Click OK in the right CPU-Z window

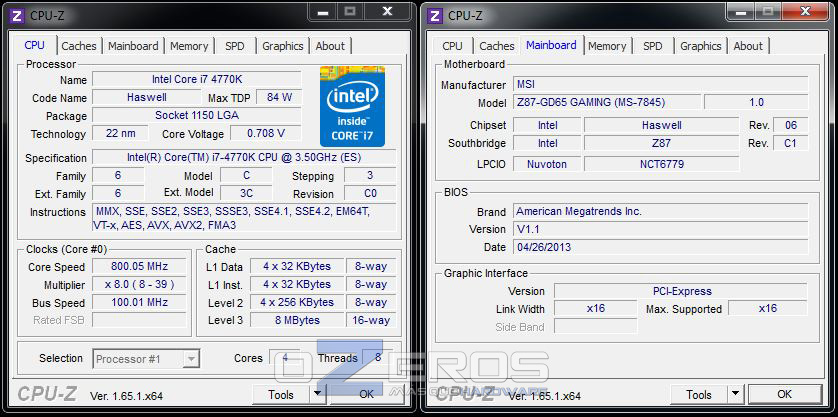click(x=785, y=395)
